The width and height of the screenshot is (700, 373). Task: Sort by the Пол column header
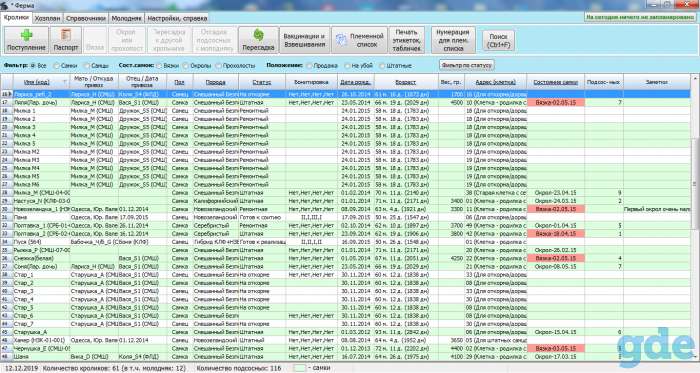click(179, 82)
